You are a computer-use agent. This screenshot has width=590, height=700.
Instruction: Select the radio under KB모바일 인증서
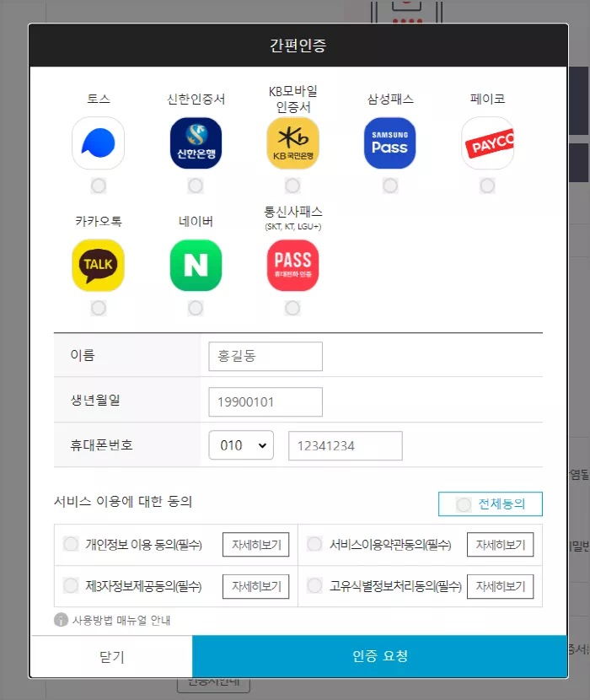pyautogui.click(x=292, y=186)
